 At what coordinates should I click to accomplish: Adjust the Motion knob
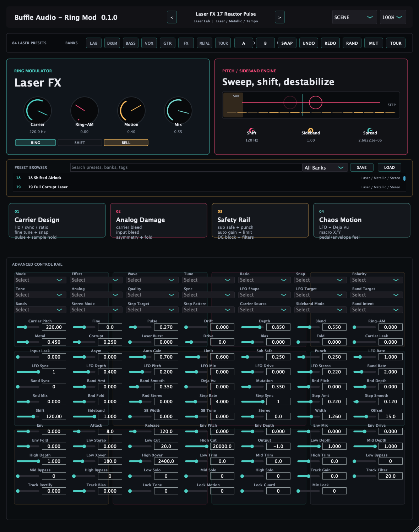(131, 111)
